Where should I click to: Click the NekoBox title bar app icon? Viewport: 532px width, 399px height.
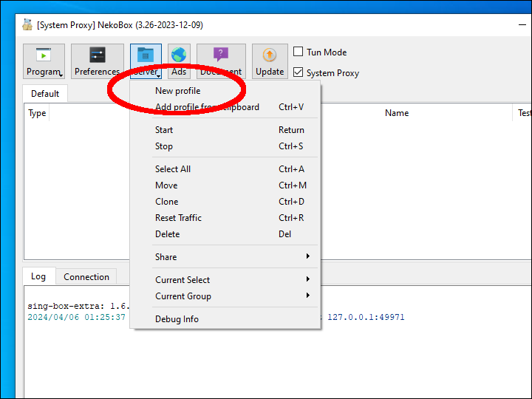coord(27,24)
